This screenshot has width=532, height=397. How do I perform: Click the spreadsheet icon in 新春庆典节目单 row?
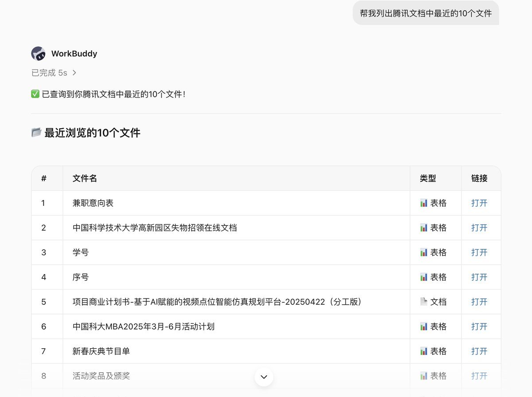[424, 351]
